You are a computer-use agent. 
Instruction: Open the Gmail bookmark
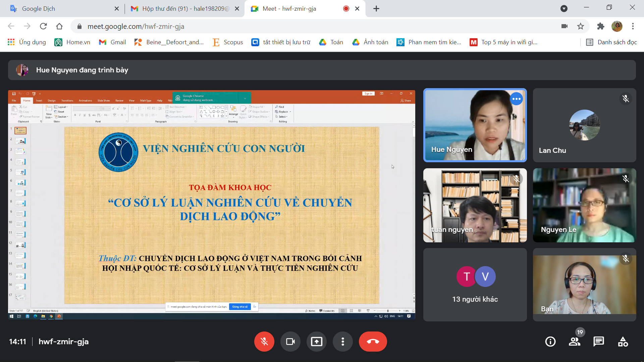(x=112, y=42)
